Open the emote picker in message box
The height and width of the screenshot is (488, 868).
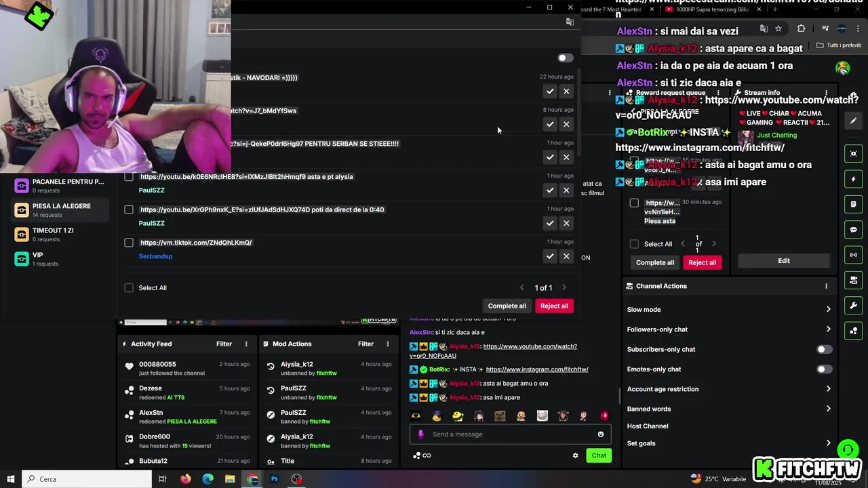click(x=601, y=434)
